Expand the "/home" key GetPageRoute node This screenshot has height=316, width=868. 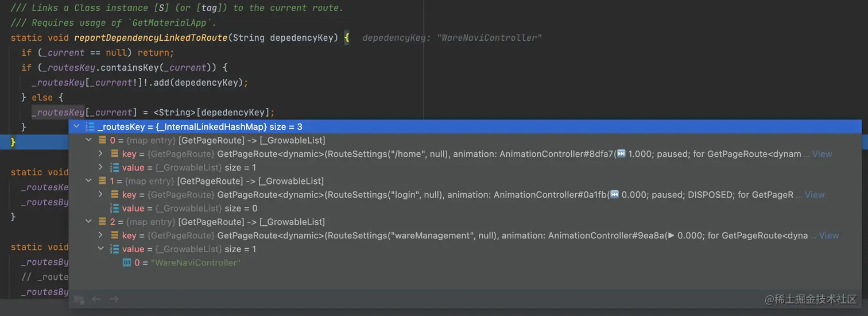point(100,154)
